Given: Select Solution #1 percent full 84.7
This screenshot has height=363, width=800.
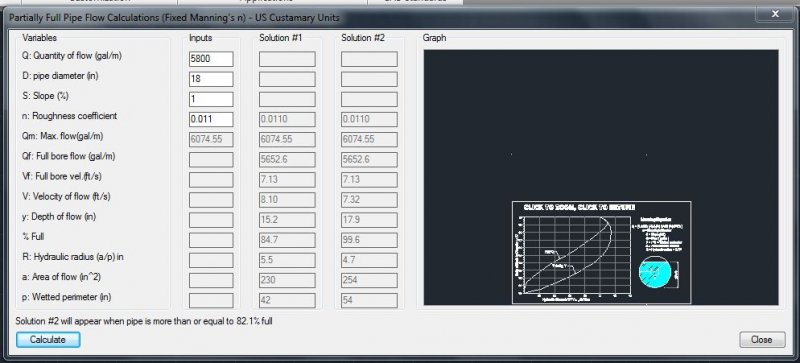Looking at the screenshot, I should (287, 240).
